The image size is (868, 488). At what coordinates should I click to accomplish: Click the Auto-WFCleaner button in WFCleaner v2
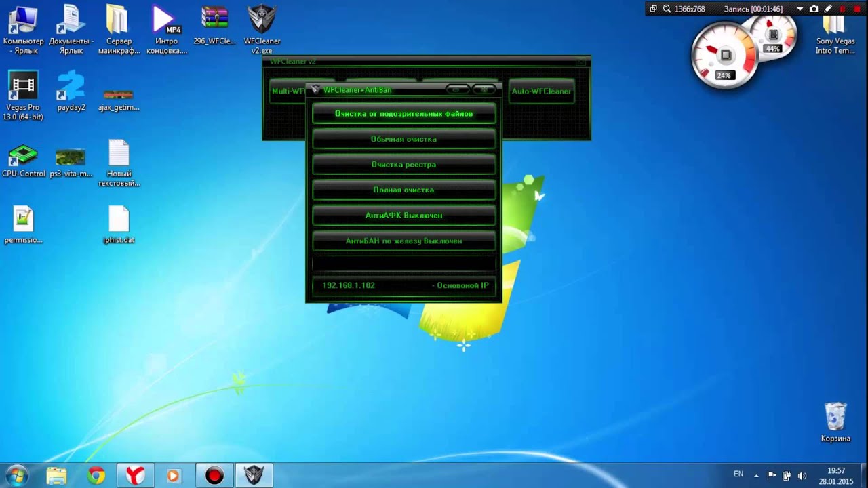point(541,91)
